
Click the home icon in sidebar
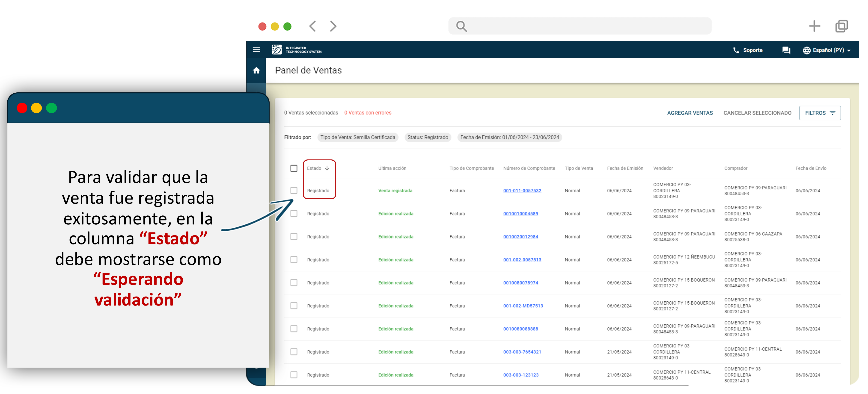click(x=256, y=70)
